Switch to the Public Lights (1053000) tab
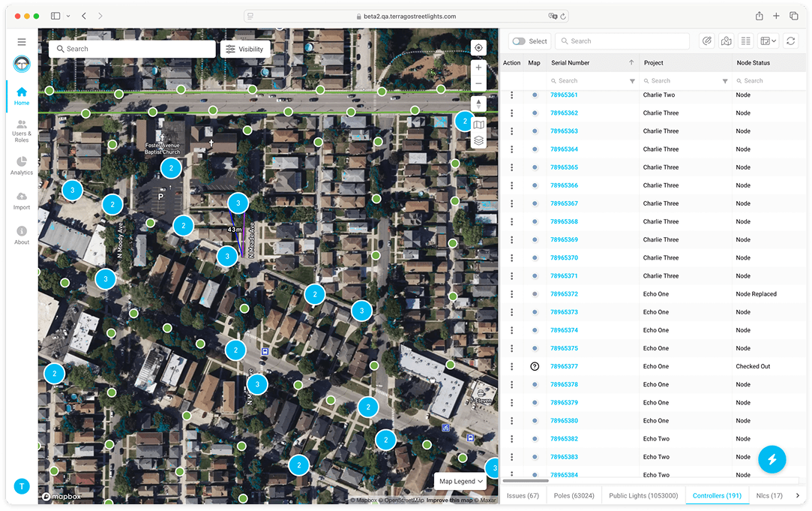812x511 pixels. (x=643, y=495)
